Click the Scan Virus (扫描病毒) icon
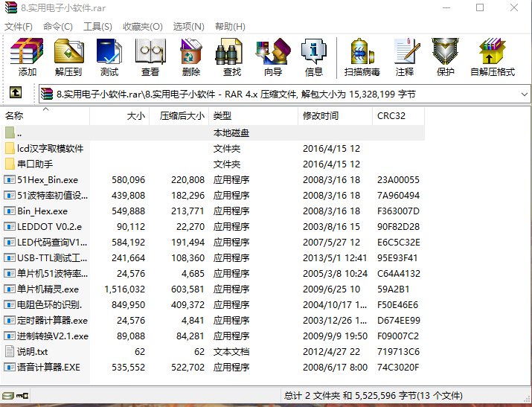532x407 pixels. [x=362, y=51]
